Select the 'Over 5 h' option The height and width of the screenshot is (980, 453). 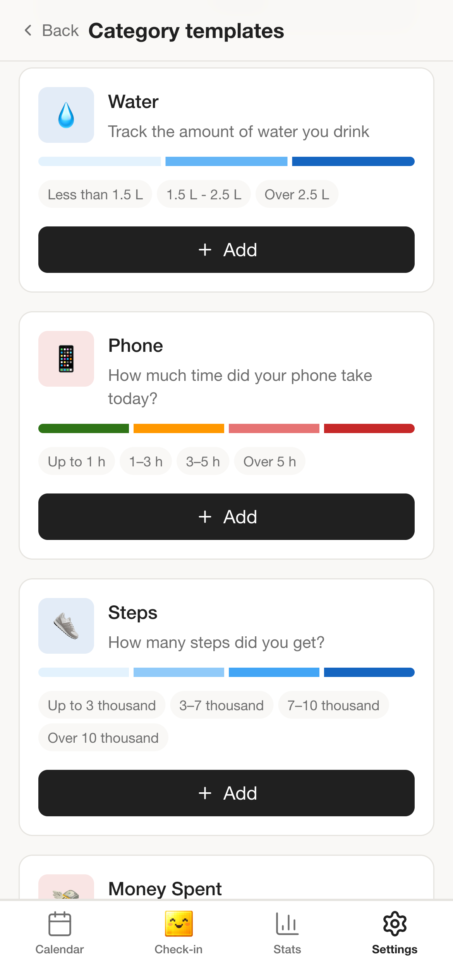[269, 461]
